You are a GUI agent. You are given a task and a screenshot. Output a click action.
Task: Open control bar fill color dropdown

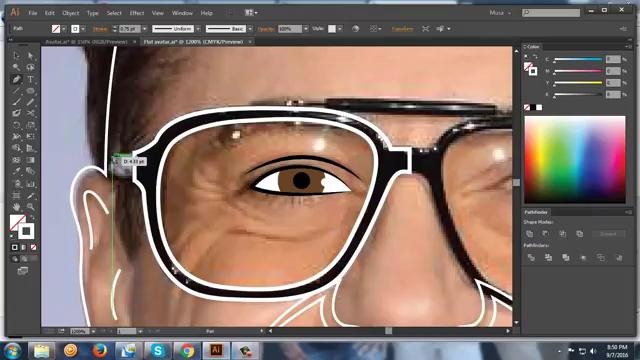(64, 29)
